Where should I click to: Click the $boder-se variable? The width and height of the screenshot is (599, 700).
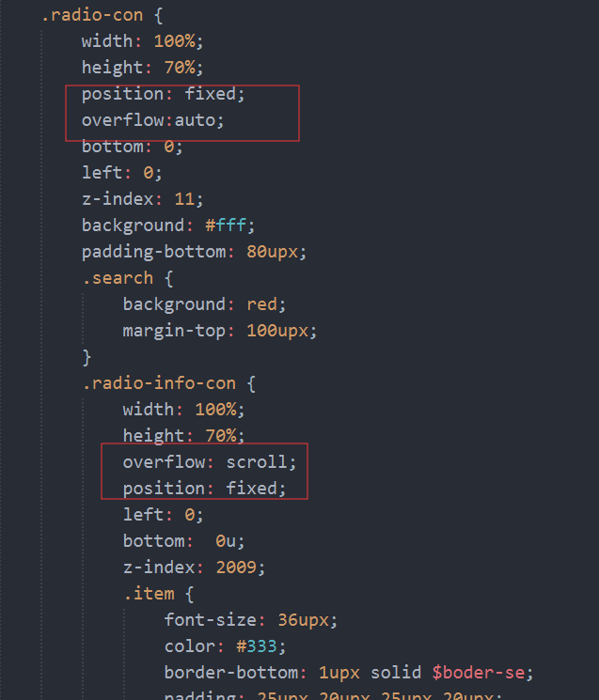479,673
